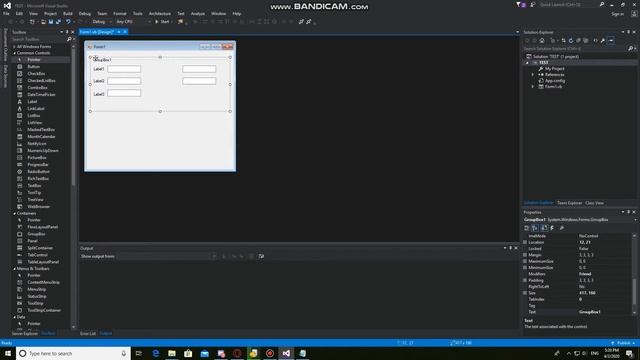Click the Home icon in Solution Explorer

(x=542, y=40)
